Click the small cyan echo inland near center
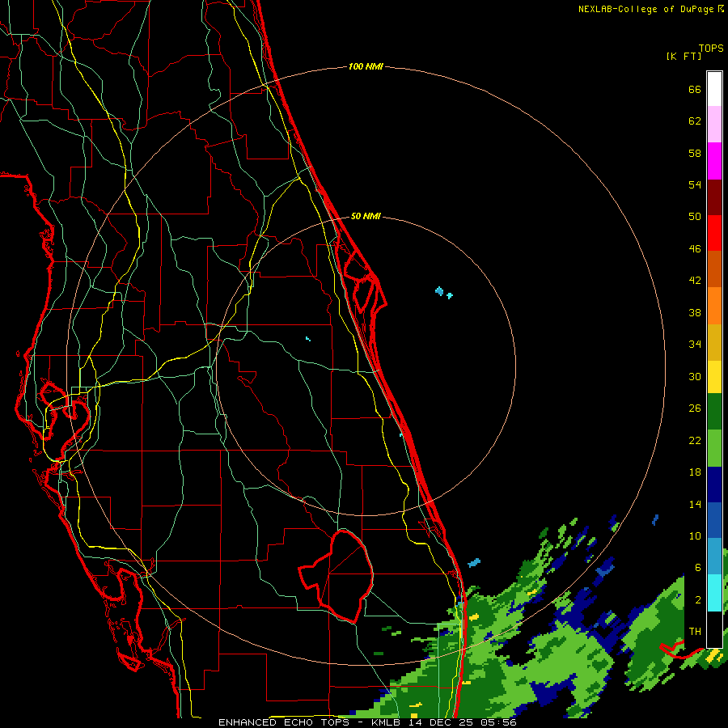Viewport: 728px width, 728px height. [308, 339]
